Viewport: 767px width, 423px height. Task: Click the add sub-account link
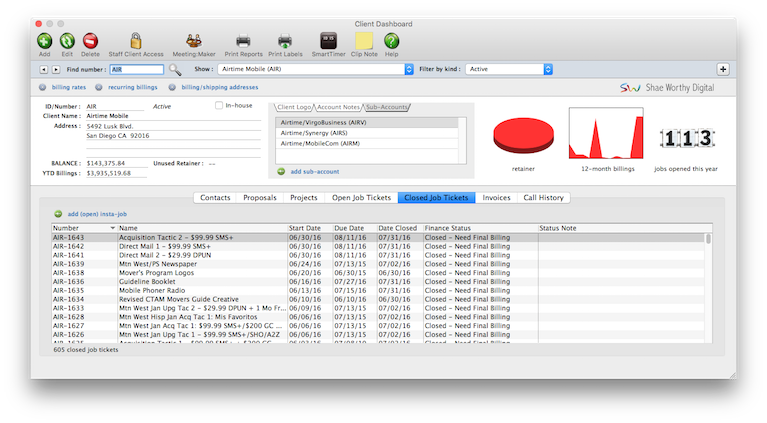310,172
